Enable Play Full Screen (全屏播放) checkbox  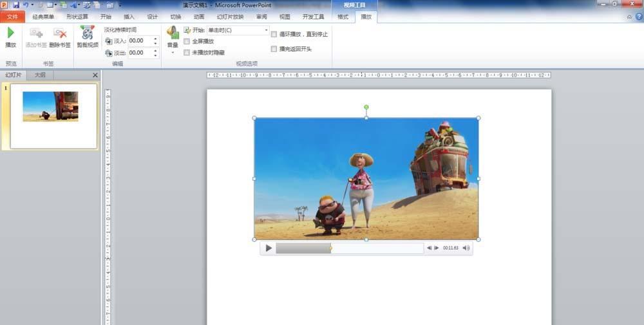tap(187, 41)
